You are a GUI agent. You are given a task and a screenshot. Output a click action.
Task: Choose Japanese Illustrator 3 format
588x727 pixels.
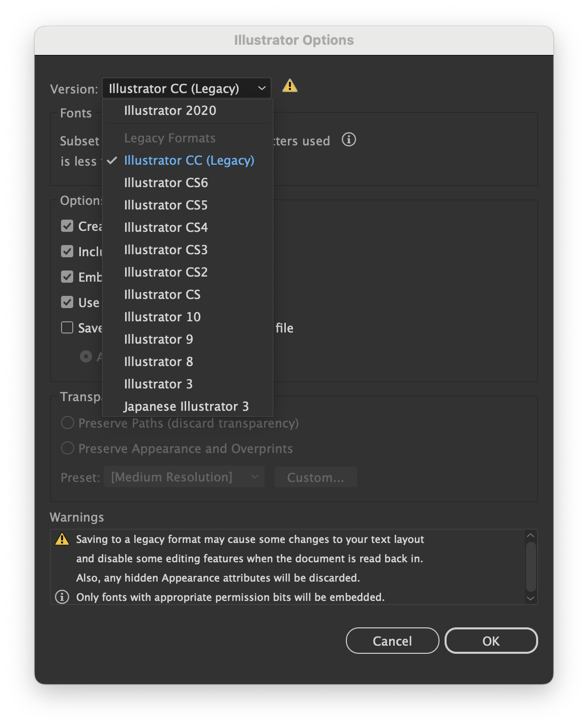point(188,406)
